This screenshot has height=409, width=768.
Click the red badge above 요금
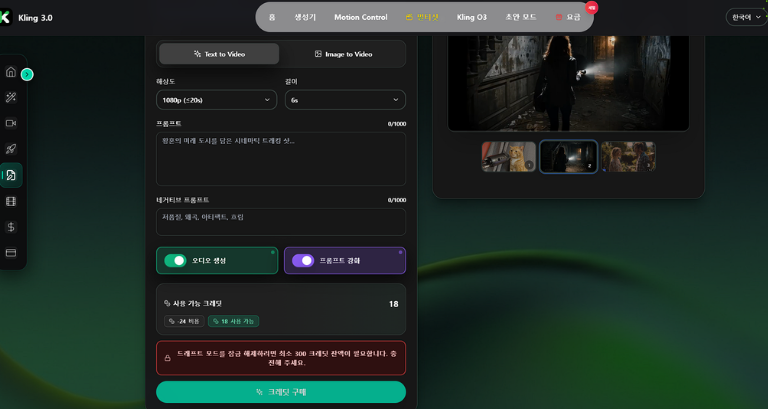point(592,8)
